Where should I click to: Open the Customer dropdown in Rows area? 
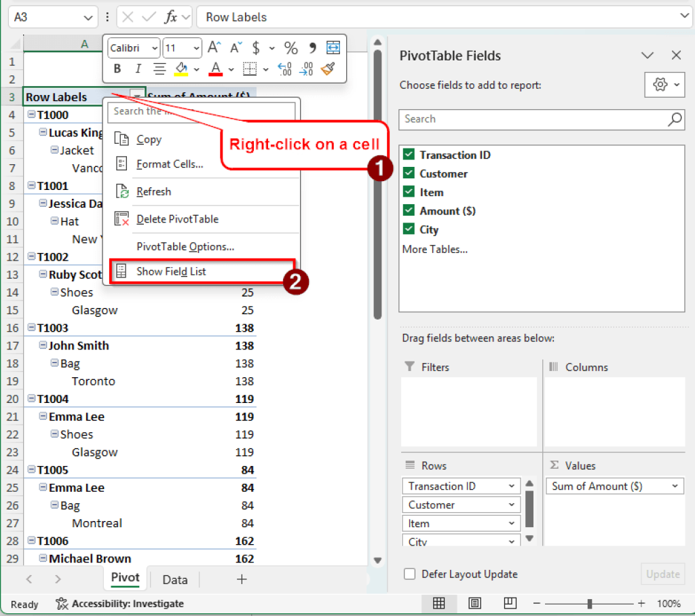[510, 504]
